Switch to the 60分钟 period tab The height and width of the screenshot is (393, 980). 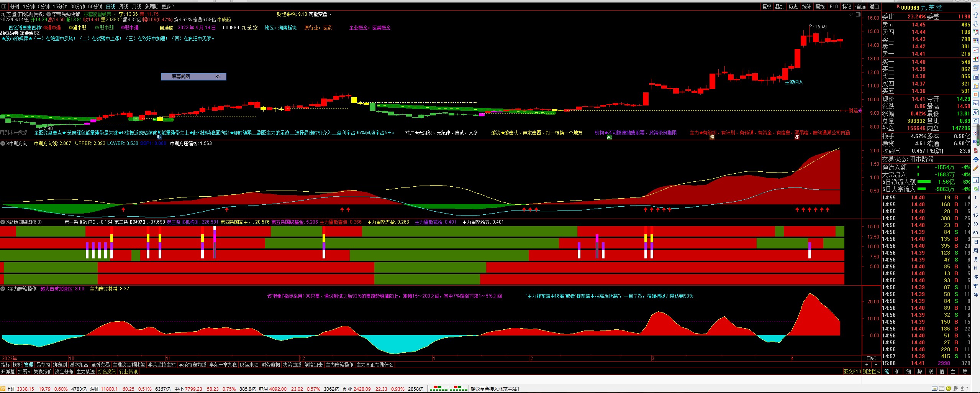tap(95, 7)
